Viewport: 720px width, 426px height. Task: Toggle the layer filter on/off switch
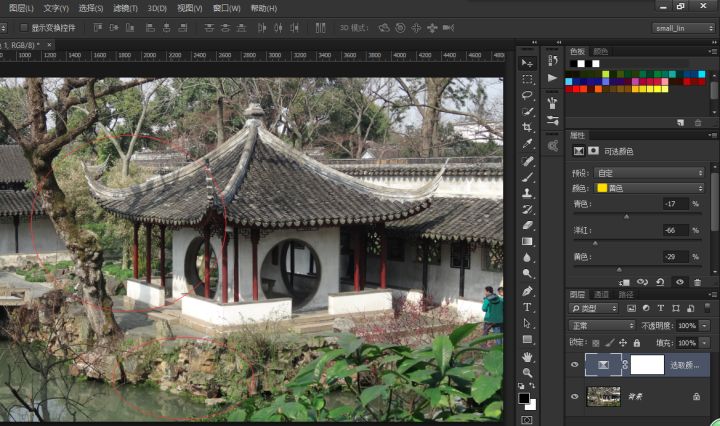[707, 308]
